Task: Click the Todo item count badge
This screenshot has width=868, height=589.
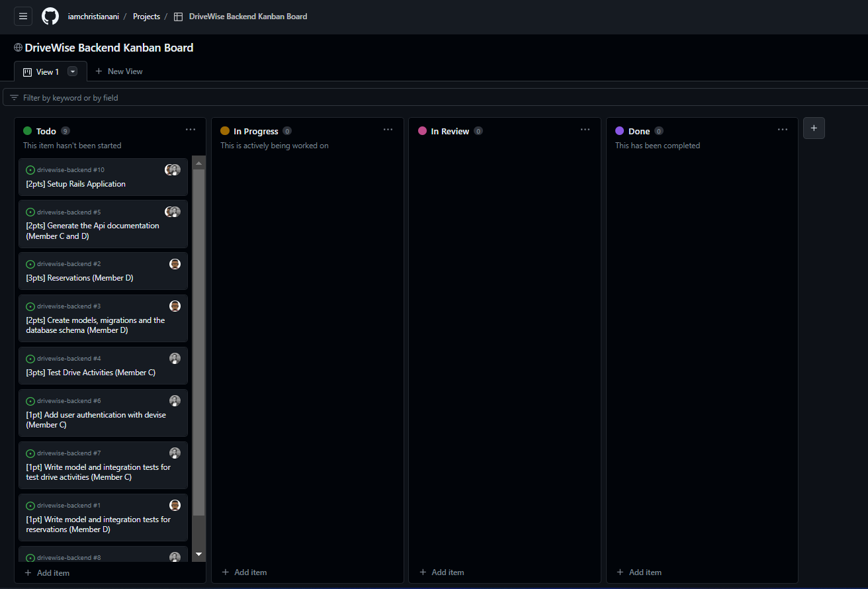Action: click(65, 131)
